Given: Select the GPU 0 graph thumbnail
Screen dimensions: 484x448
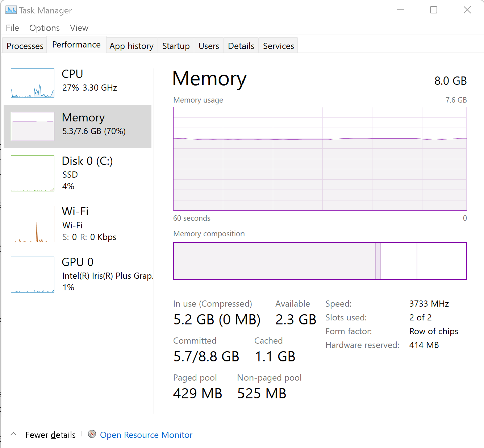Looking at the screenshot, I should click(33, 274).
